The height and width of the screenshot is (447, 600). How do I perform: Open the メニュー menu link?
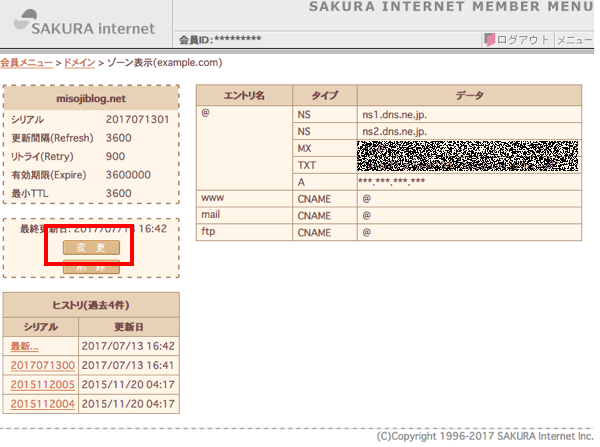575,40
